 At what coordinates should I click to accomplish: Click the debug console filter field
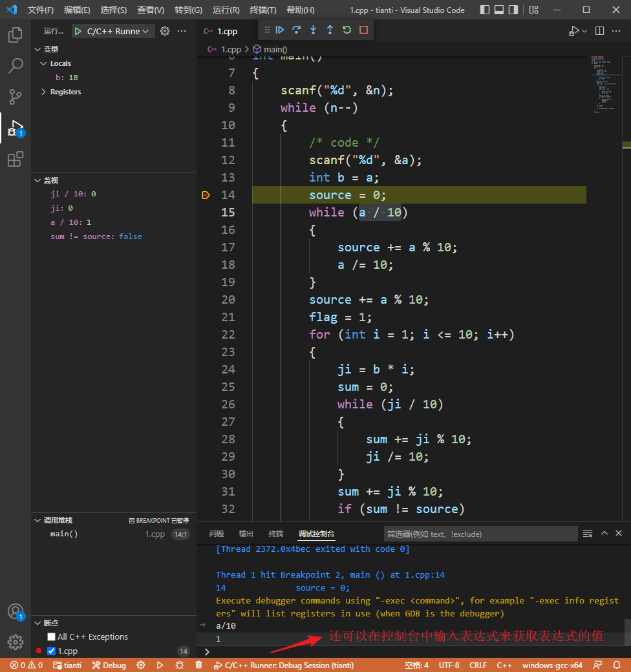coord(480,534)
